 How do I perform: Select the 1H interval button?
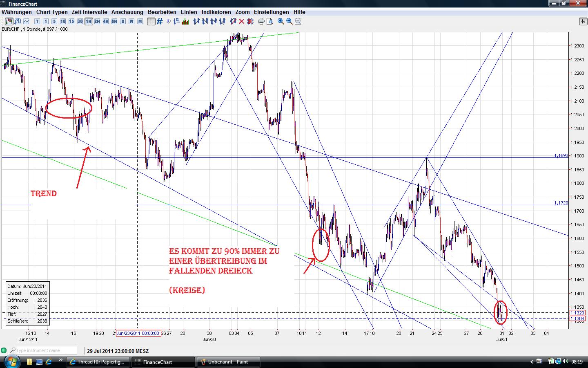89,21
